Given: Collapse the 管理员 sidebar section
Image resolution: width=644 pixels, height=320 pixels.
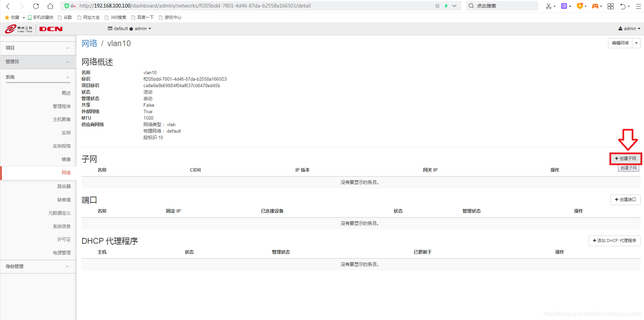Looking at the screenshot, I should click(38, 62).
